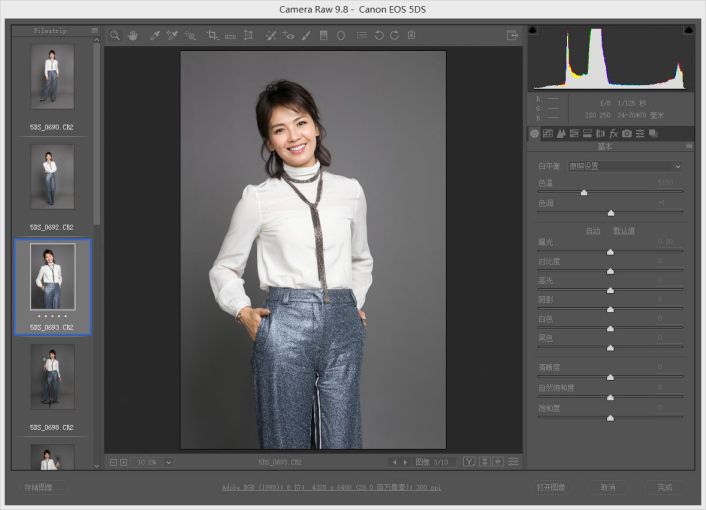Rotate image clockwise
Image resolution: width=706 pixels, height=510 pixels.
coord(395,35)
